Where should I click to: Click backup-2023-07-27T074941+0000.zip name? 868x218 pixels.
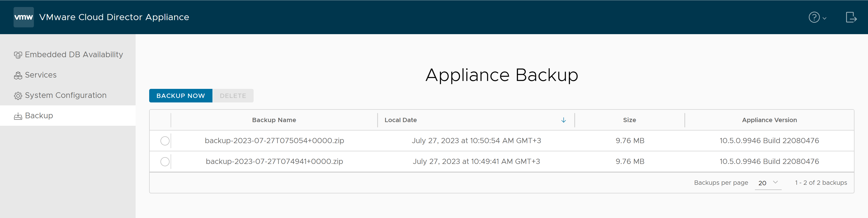coord(274,161)
